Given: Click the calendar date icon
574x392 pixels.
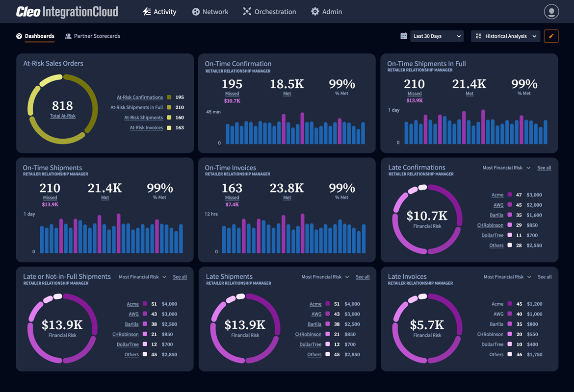Looking at the screenshot, I should (x=404, y=36).
